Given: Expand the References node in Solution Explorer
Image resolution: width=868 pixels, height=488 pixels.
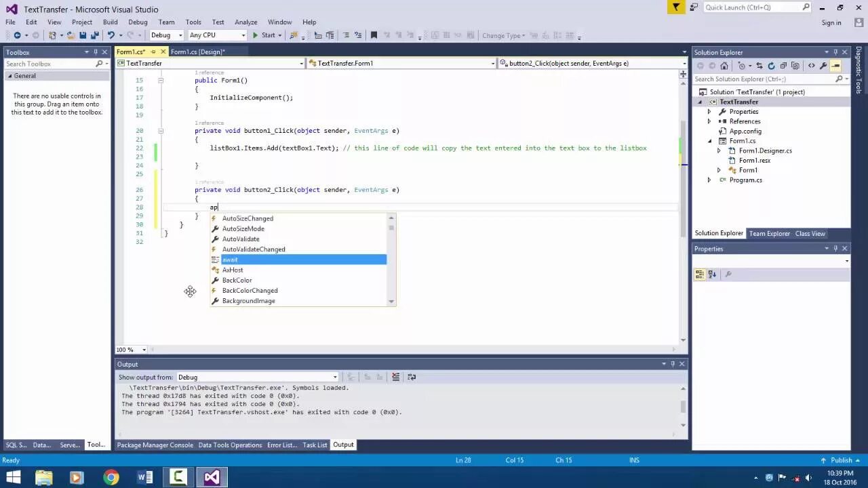Looking at the screenshot, I should (709, 121).
